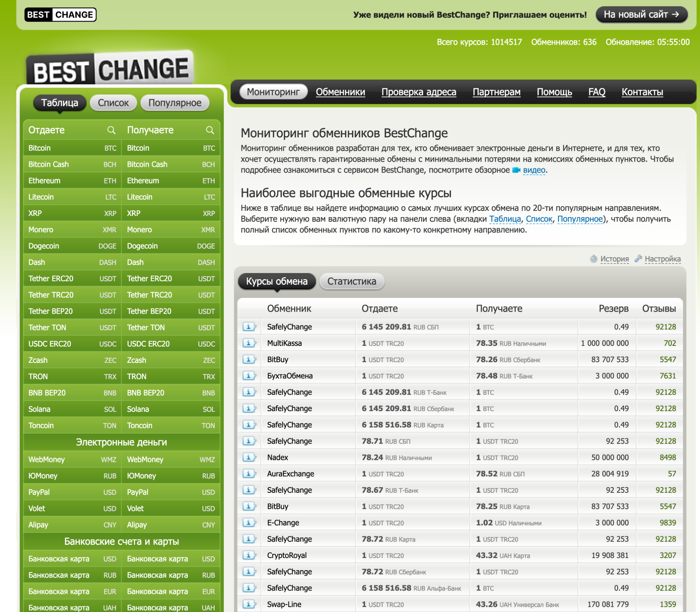This screenshot has width=700, height=612.
Task: Switch to the Популярное tab in the sidebar
Action: (x=175, y=103)
